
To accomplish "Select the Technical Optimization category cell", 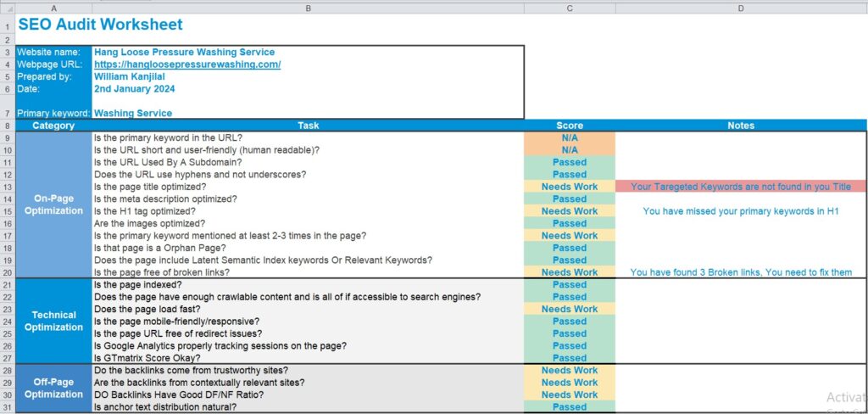I will click(x=53, y=321).
